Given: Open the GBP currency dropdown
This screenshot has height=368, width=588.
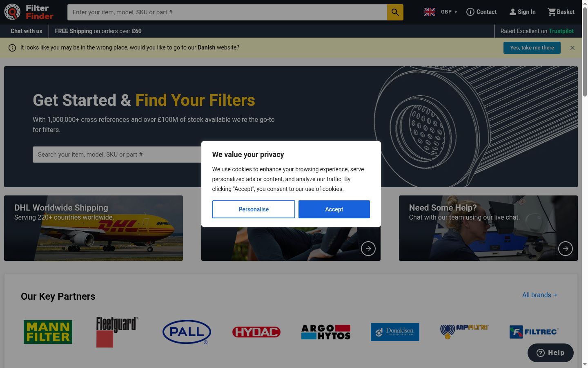Looking at the screenshot, I should [x=449, y=12].
